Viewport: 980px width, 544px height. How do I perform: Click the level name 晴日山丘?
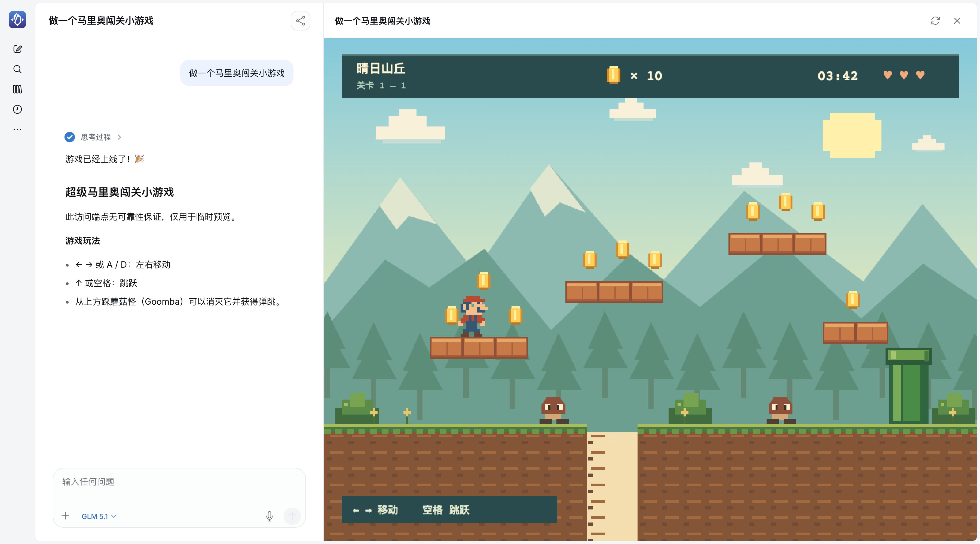point(381,69)
